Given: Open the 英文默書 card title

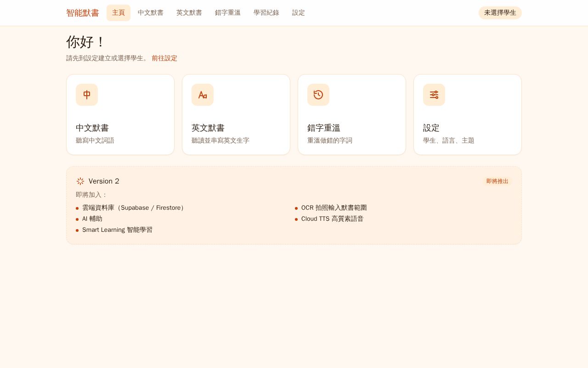Looking at the screenshot, I should click(208, 128).
